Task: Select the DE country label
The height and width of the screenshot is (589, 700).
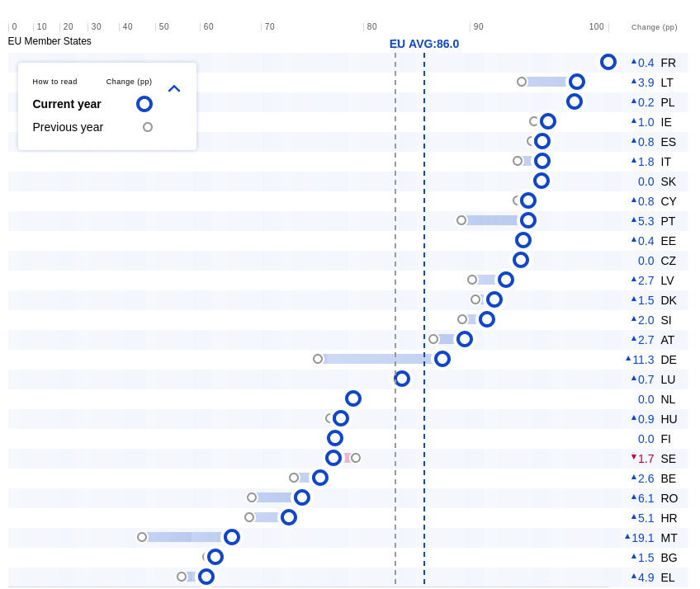Action: [x=669, y=360]
